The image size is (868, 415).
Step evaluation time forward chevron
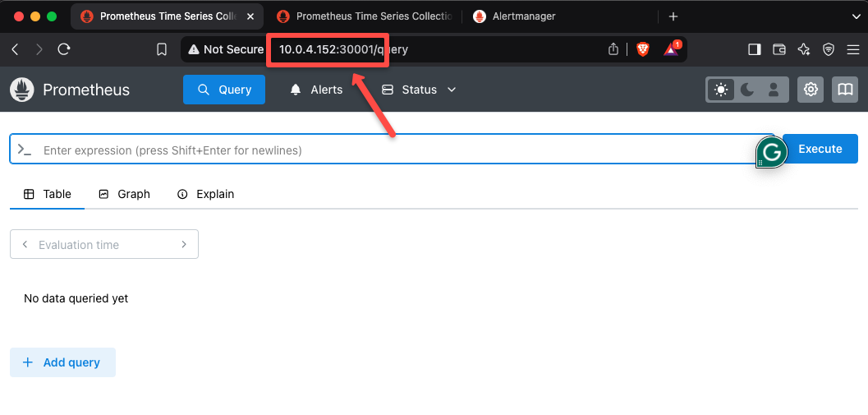(x=184, y=244)
